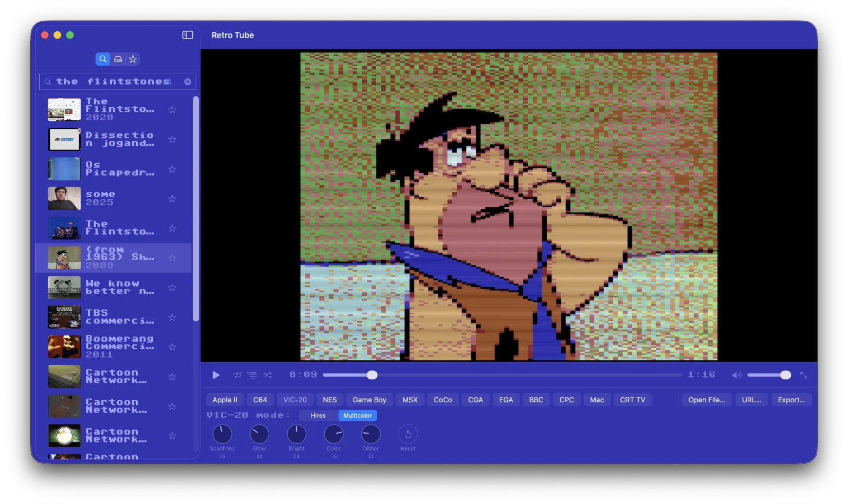Screen dimensions: 848x504
Task: Favorite the 'Dissectio n jogand...' result star
Action: click(172, 139)
